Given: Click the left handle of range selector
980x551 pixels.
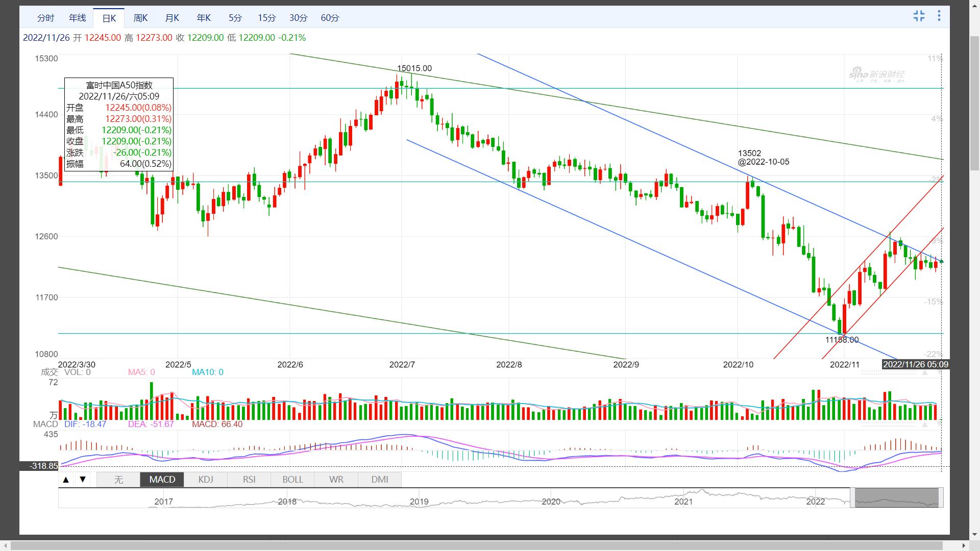Looking at the screenshot, I should coord(852,497).
